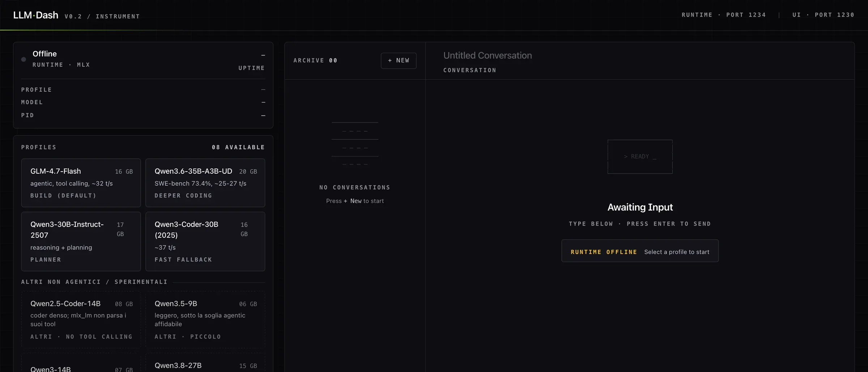The width and height of the screenshot is (868, 372).
Task: Click the PROFILE row in status card
Action: point(143,89)
